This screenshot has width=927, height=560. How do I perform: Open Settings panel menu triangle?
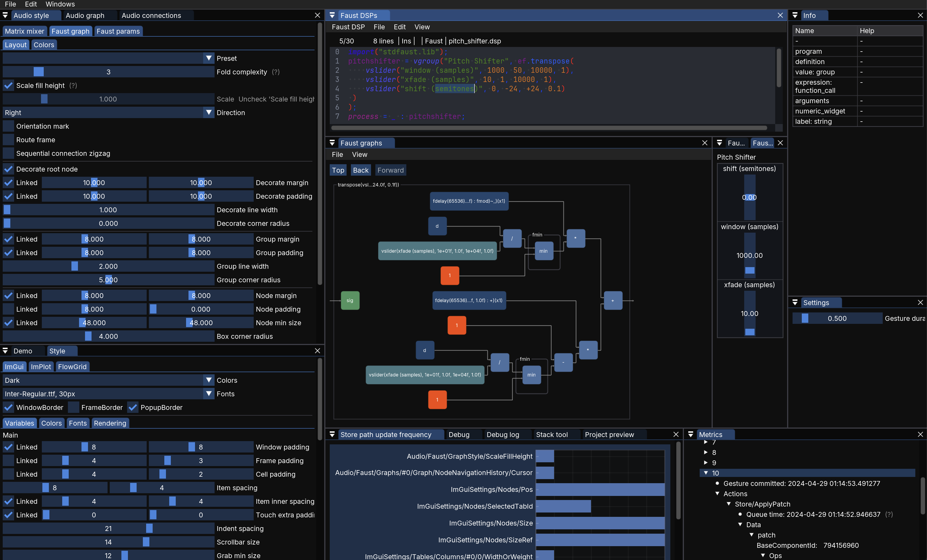(x=794, y=302)
